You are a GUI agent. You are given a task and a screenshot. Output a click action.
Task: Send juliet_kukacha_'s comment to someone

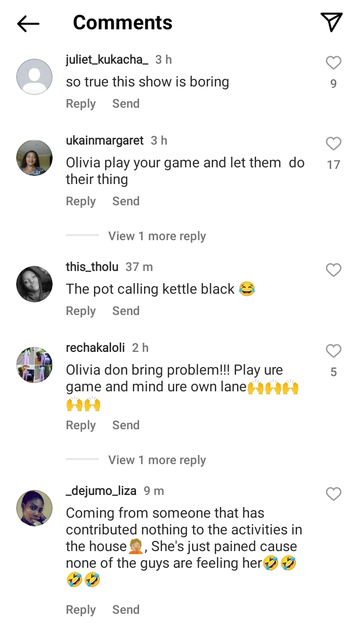coord(126,104)
